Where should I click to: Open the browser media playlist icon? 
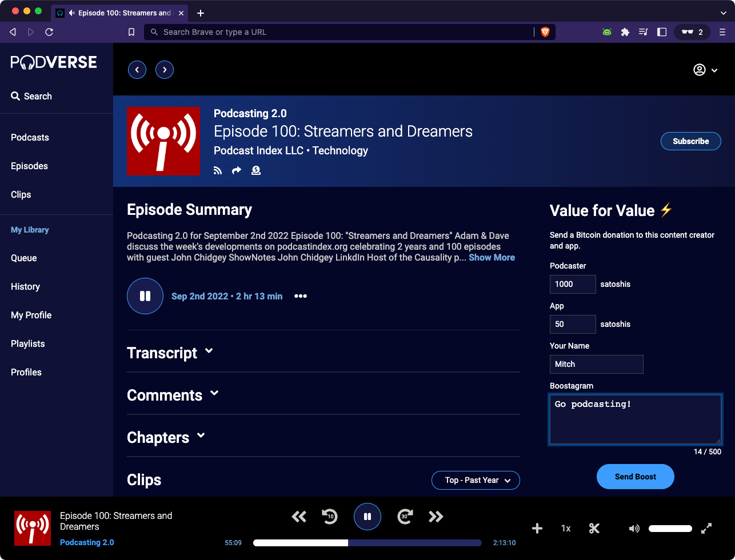644,32
